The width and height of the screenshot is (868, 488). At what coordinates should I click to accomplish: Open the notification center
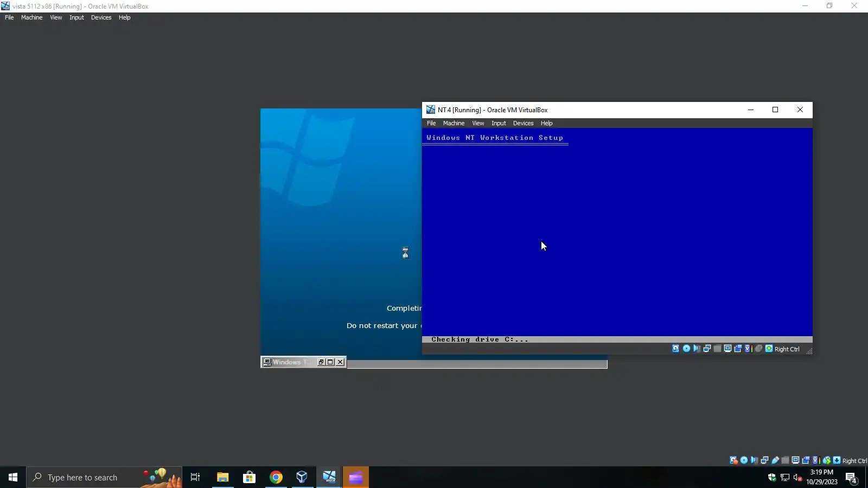(851, 477)
